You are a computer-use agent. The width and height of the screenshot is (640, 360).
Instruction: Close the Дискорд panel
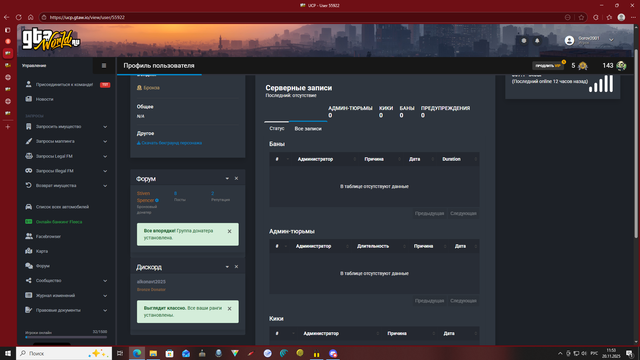pos(236,267)
